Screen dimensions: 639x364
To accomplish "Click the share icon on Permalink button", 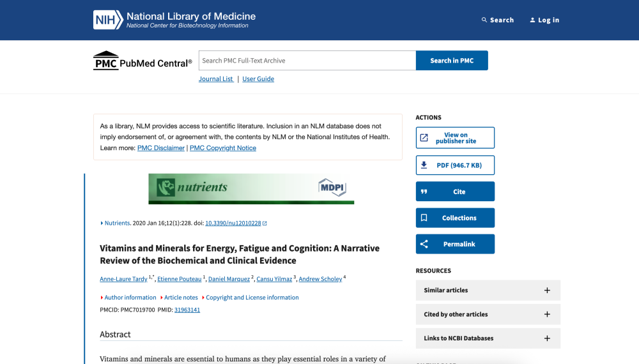I will (424, 244).
